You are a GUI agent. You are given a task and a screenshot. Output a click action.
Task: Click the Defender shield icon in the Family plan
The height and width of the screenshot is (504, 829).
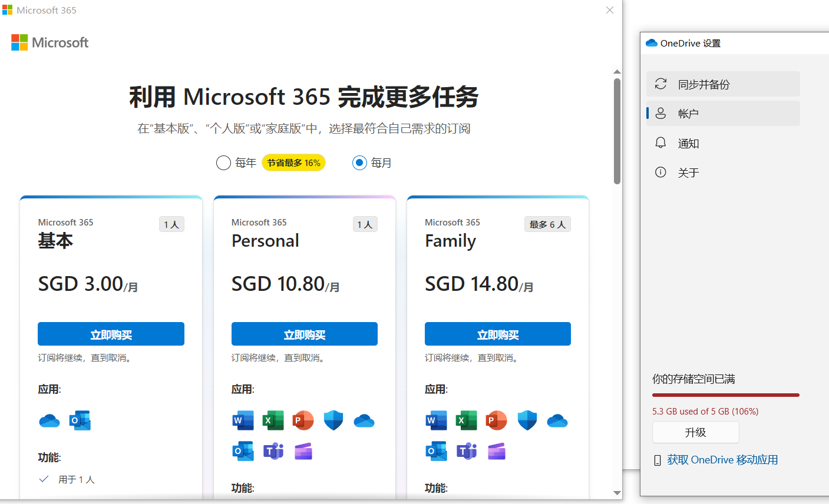pos(527,421)
